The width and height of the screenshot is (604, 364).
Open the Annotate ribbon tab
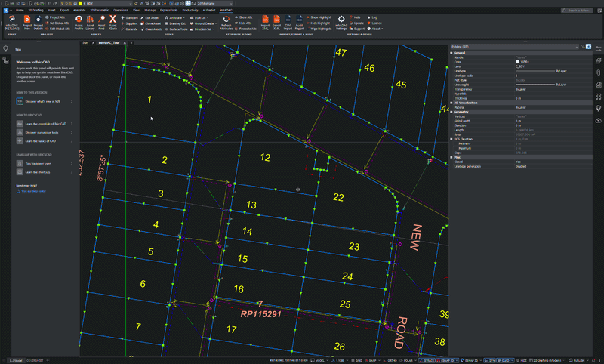79,11
